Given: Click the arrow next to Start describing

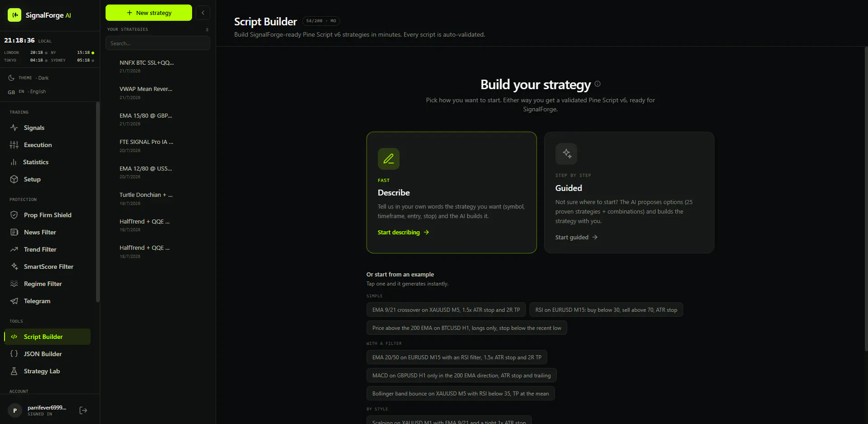Looking at the screenshot, I should (426, 232).
